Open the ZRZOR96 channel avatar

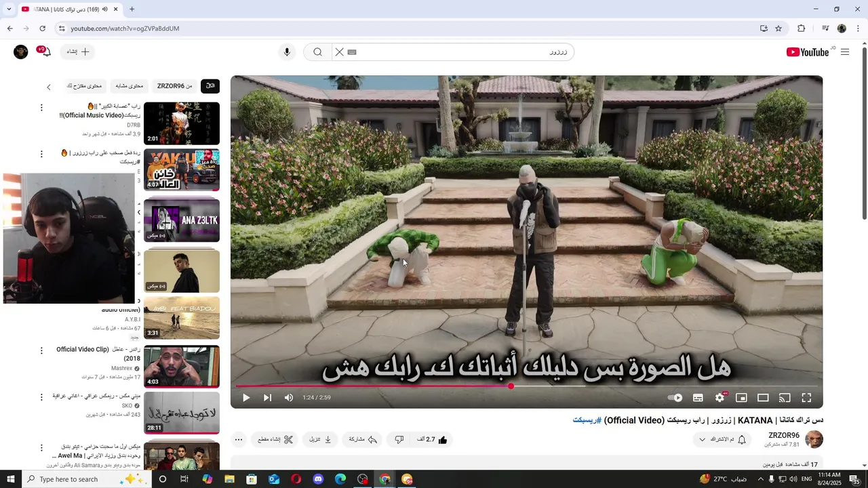pyautogui.click(x=814, y=439)
